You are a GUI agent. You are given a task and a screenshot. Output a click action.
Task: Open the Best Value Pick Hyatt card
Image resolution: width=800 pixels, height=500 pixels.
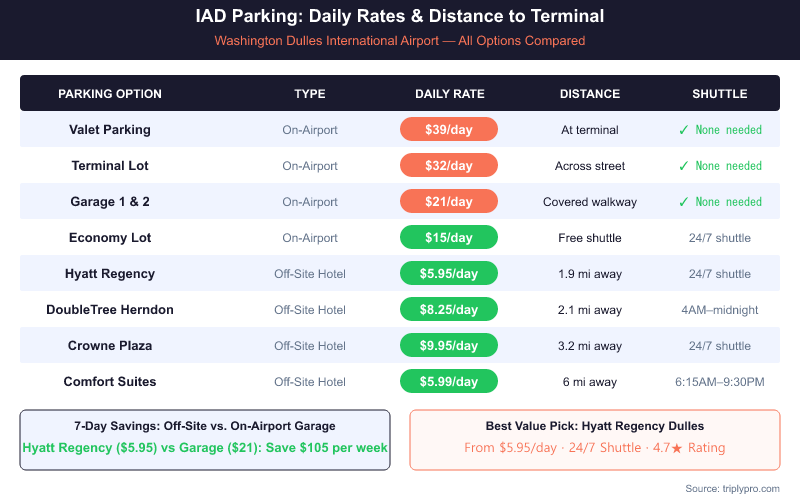pyautogui.click(x=595, y=439)
